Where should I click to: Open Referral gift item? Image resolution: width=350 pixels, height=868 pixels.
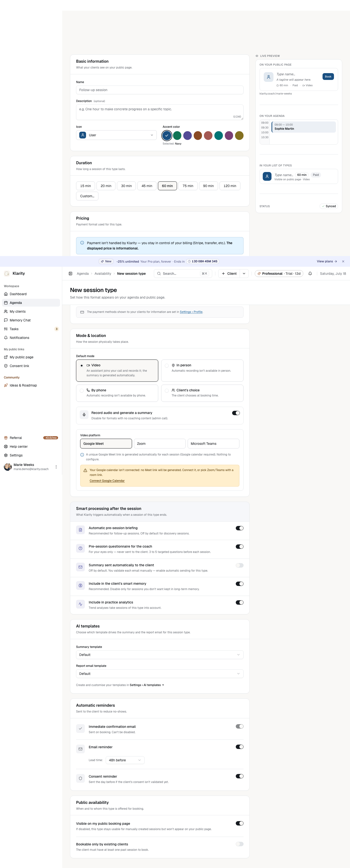click(31, 438)
